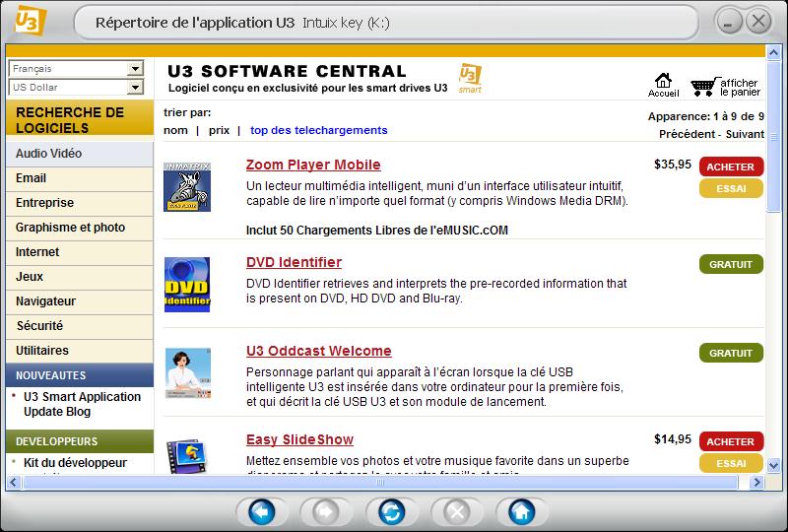This screenshot has width=788, height=532.
Task: Go to Suivant results page
Action: [745, 133]
